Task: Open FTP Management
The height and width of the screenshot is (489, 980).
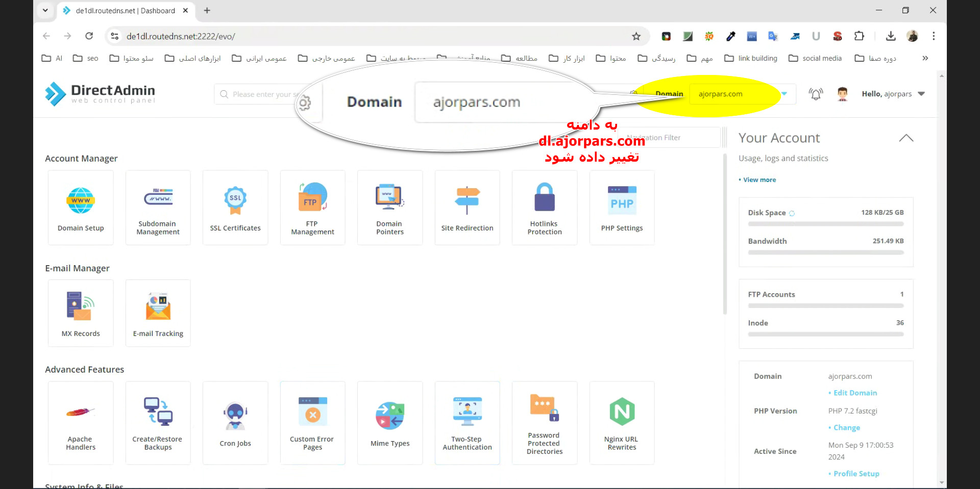Action: (312, 208)
